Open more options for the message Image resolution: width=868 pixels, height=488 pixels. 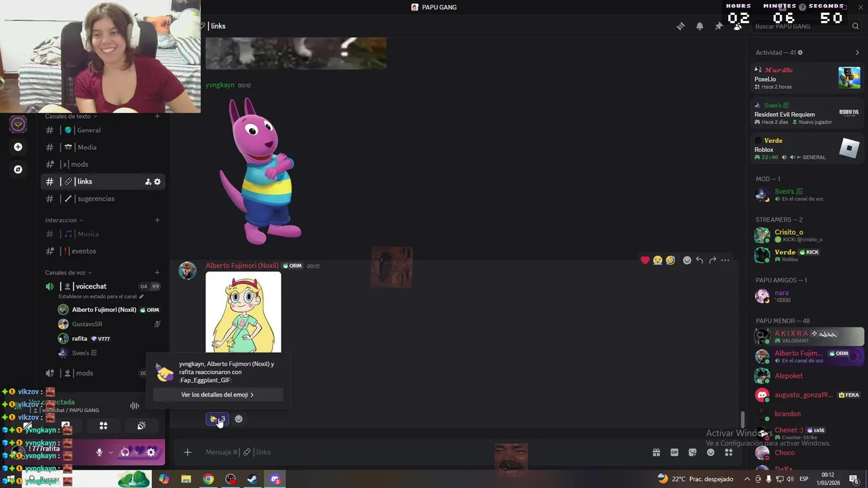tap(726, 260)
